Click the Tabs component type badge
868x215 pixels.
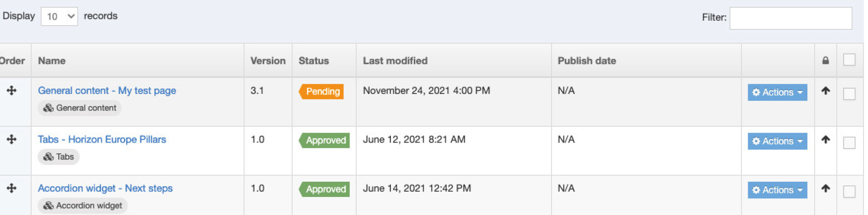coord(59,157)
